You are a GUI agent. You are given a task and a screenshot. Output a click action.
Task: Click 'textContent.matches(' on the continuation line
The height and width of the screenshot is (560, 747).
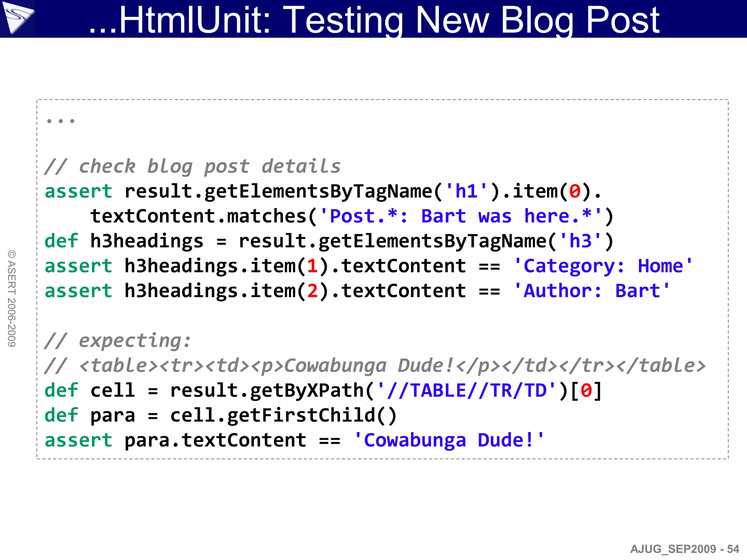204,216
